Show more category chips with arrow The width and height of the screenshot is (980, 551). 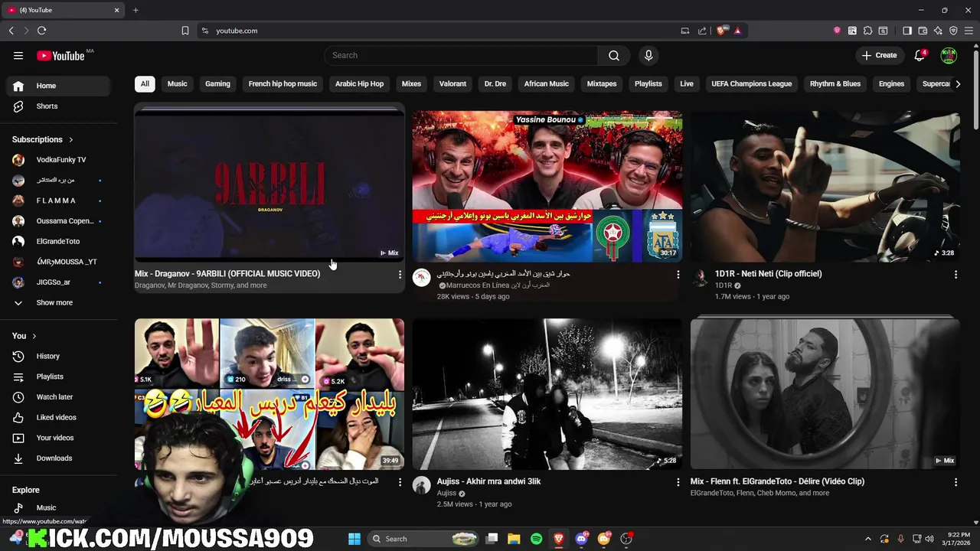click(958, 84)
